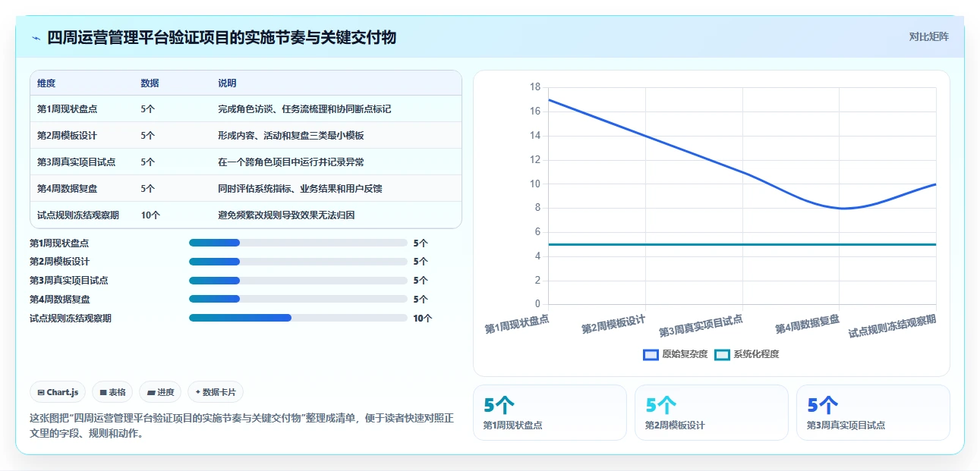
Task: Click description 避免频繁改规则导致效果无法归因
Action: coord(286,215)
